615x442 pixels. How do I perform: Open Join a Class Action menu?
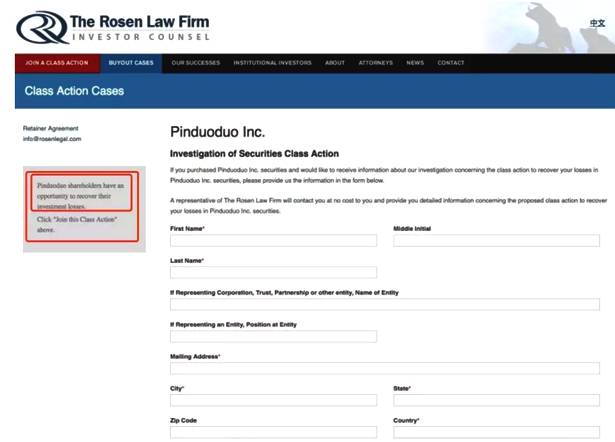pyautogui.click(x=57, y=63)
